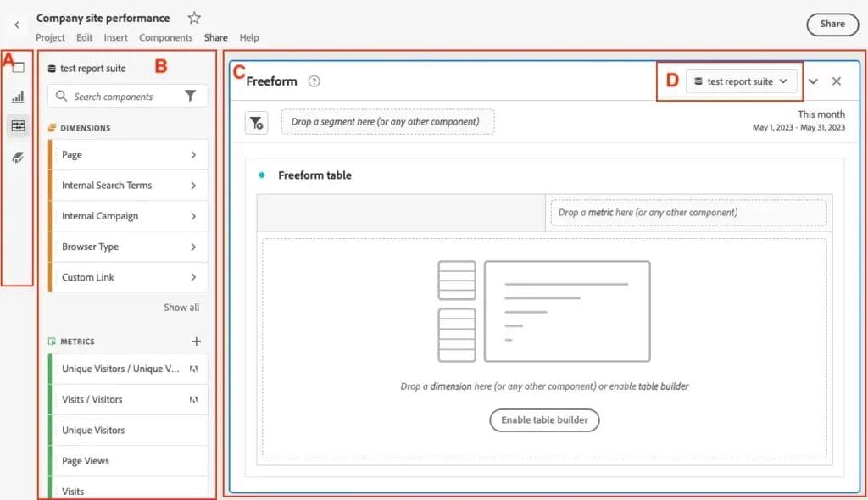The image size is (868, 500).
Task: Open the Share menu item
Action: (x=215, y=37)
